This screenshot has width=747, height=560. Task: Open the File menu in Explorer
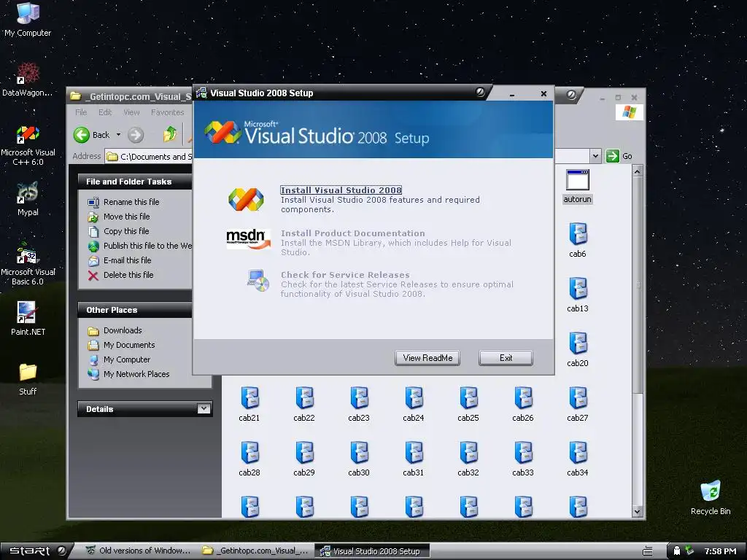[81, 112]
